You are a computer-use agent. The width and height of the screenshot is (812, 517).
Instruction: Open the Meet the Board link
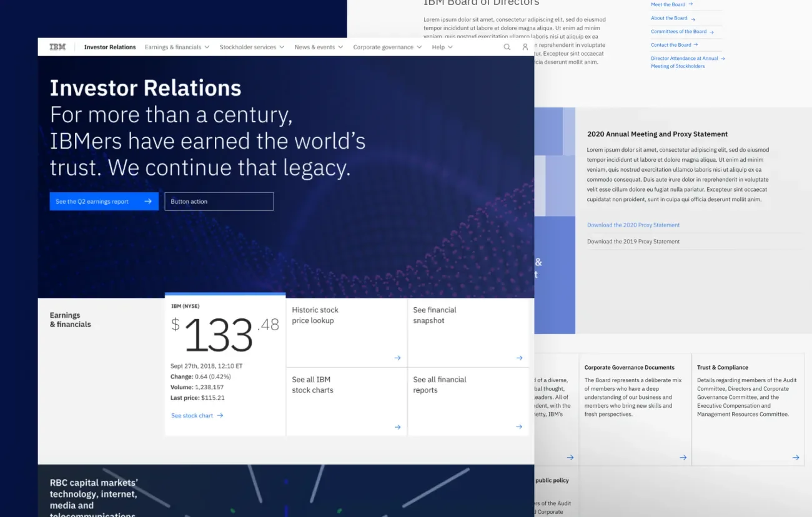pos(668,4)
